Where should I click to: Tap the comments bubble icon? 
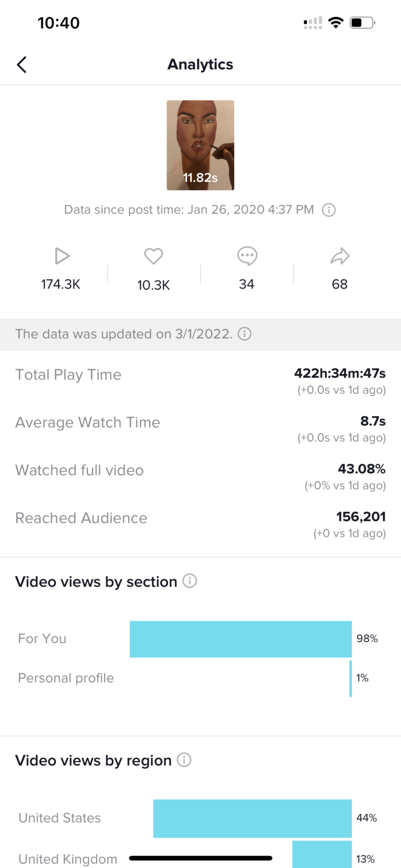point(247,256)
